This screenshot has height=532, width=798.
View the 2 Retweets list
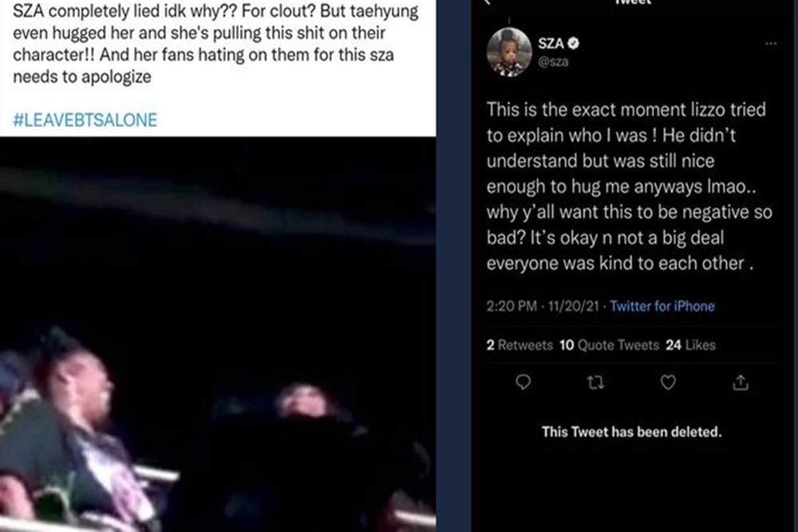pos(519,345)
